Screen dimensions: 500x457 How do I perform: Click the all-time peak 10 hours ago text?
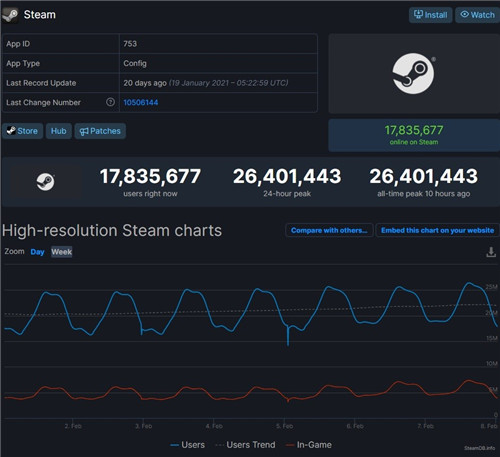[x=424, y=194]
